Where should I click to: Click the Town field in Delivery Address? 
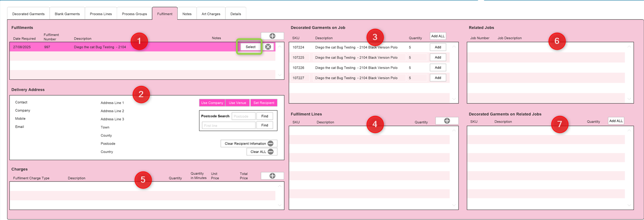105,127
